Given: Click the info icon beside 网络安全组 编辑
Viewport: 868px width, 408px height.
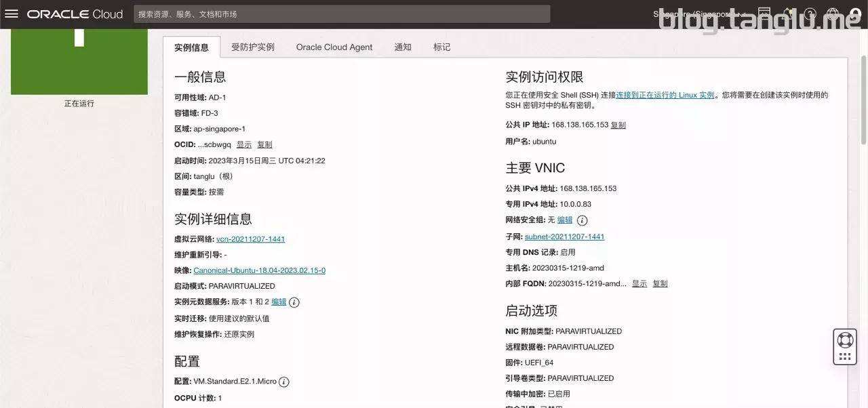Looking at the screenshot, I should (582, 220).
